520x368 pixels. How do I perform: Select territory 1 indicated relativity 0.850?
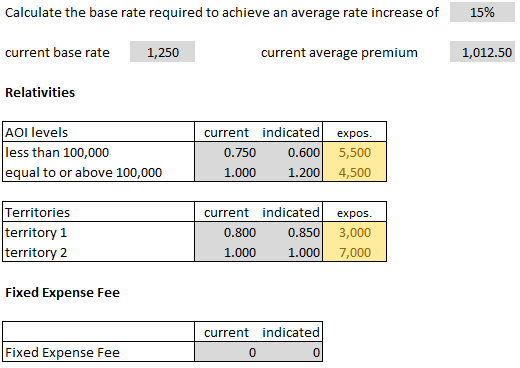pyautogui.click(x=290, y=232)
